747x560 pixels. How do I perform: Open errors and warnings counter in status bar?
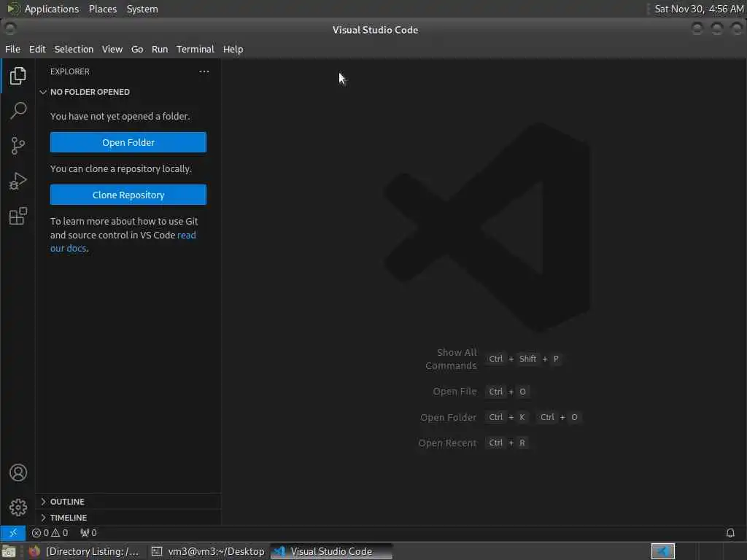click(50, 533)
